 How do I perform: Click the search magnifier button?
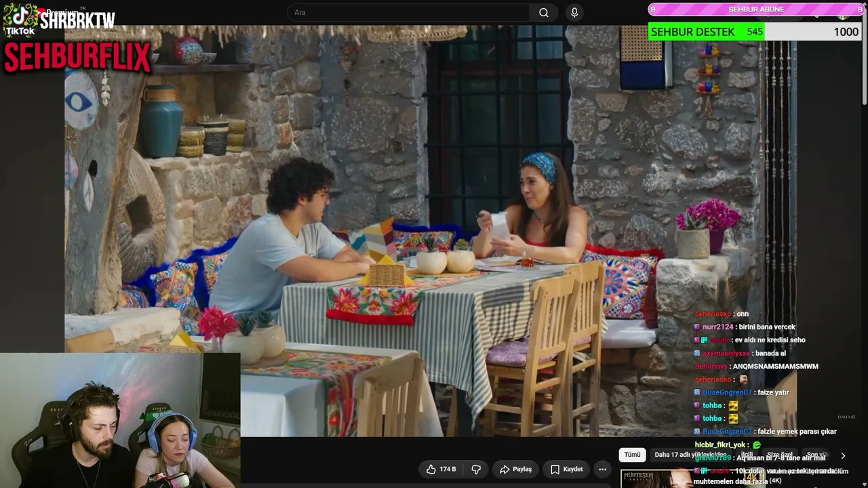[x=544, y=12]
